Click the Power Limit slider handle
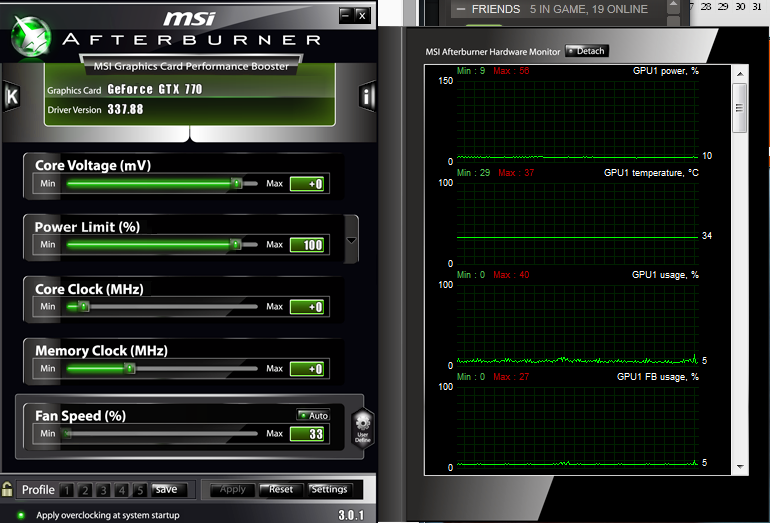The height and width of the screenshot is (523, 770). tap(236, 245)
